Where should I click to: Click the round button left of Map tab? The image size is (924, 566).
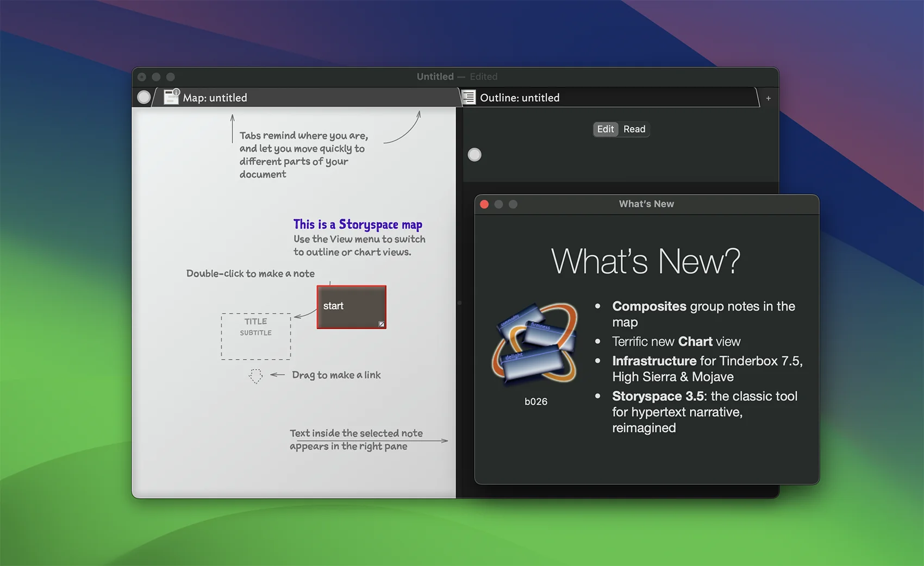pos(143,97)
